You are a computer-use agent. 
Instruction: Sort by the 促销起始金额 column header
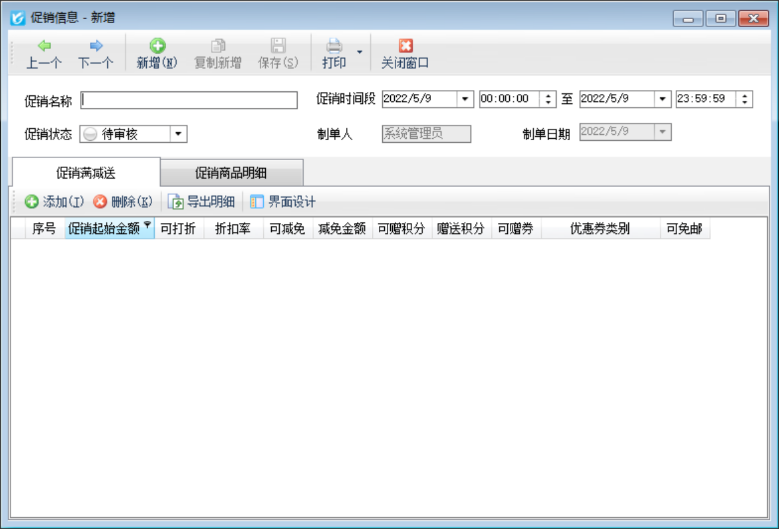104,229
